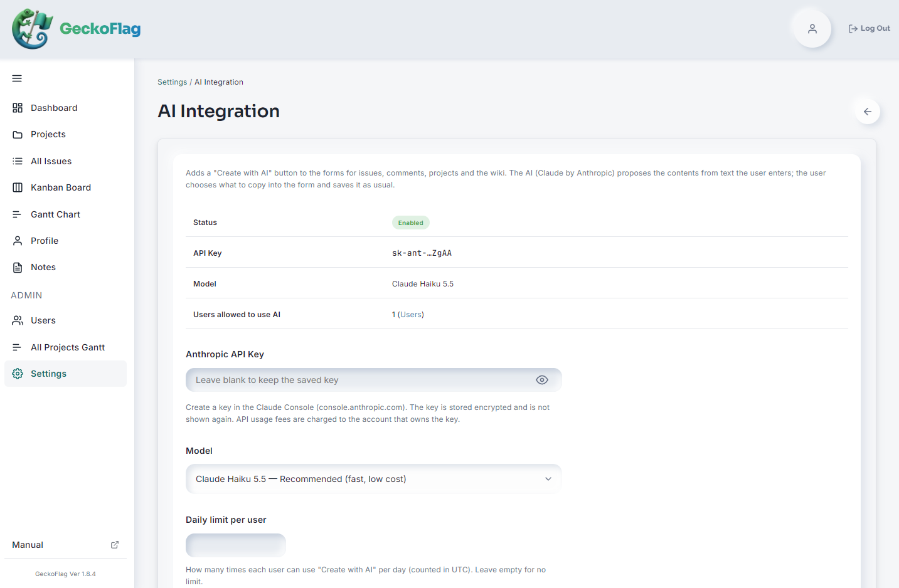
Task: Click the All Projects Gantt icon
Action: (18, 347)
